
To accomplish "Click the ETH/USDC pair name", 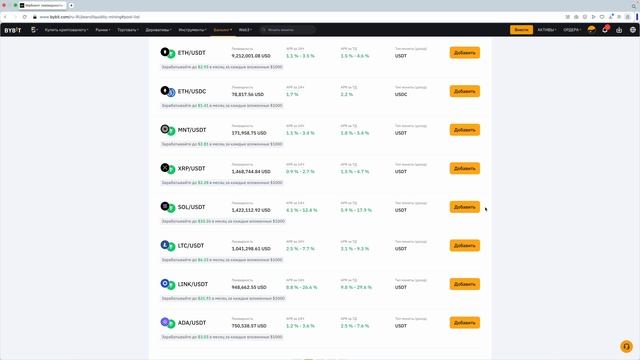I will coord(192,91).
